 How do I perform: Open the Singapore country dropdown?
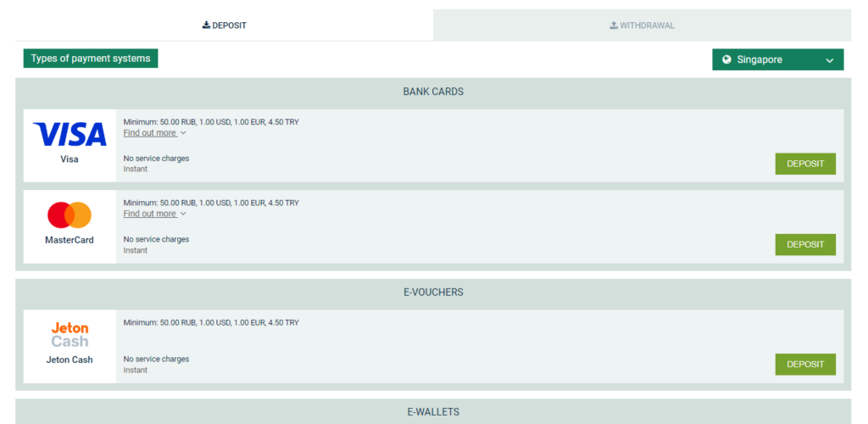(x=778, y=59)
